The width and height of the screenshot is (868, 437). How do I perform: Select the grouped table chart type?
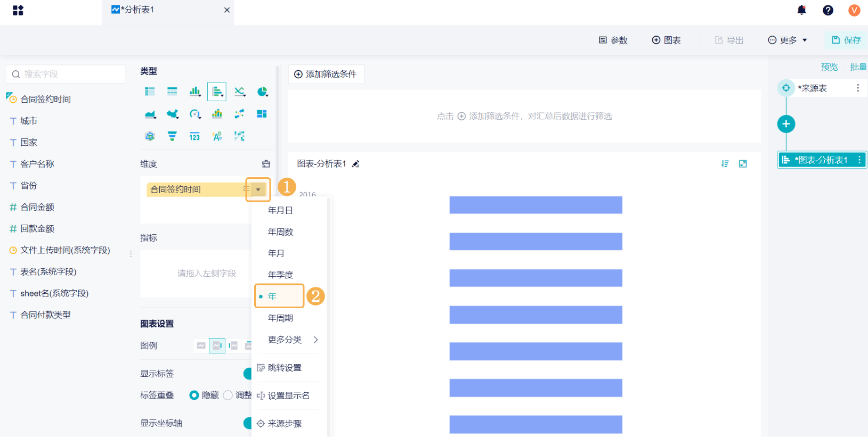pyautogui.click(x=150, y=92)
